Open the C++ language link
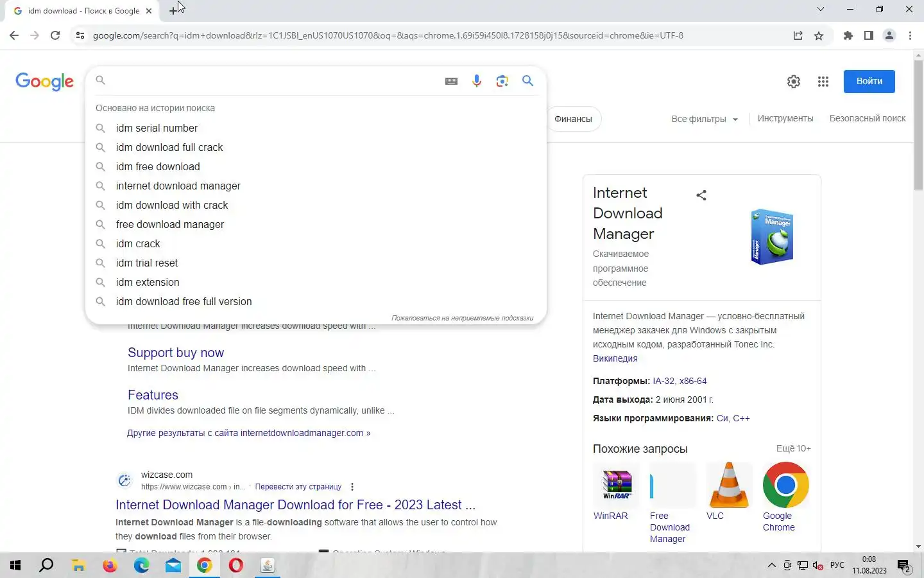 click(x=741, y=418)
